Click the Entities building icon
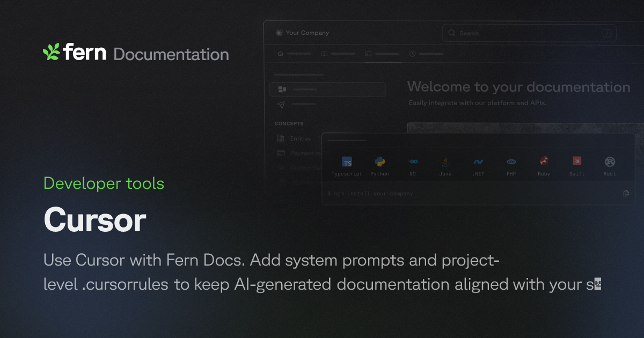 281,138
